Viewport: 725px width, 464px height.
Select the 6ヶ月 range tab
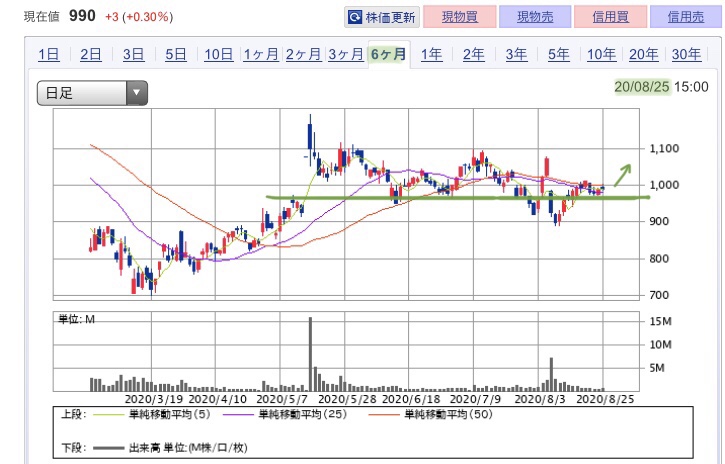click(x=388, y=55)
